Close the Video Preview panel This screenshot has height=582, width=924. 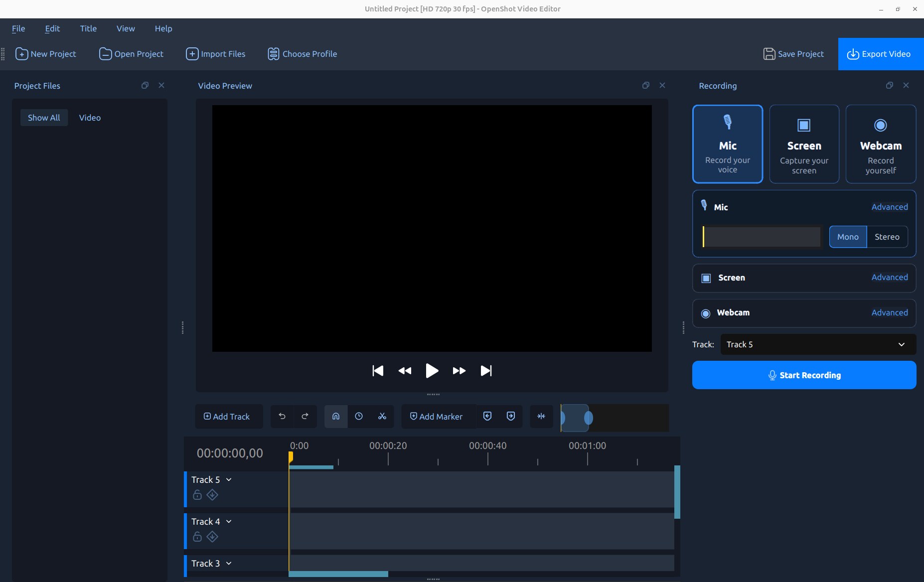tap(662, 85)
